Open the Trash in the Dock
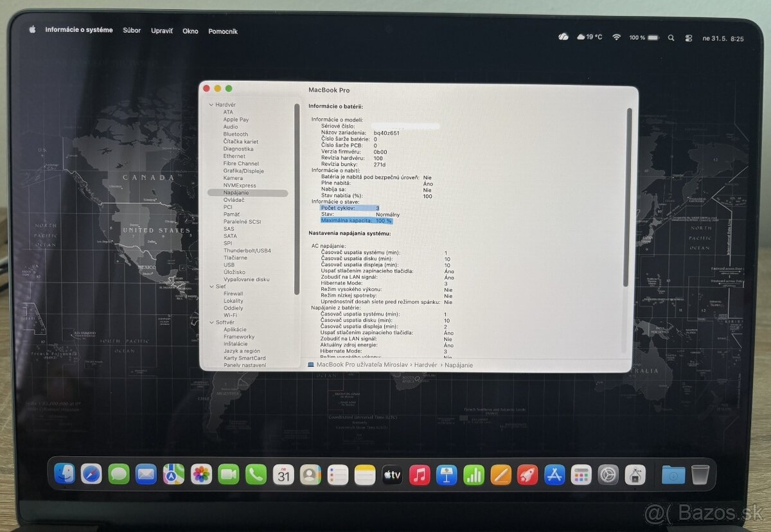Screen dimensions: 771x532 (700, 474)
